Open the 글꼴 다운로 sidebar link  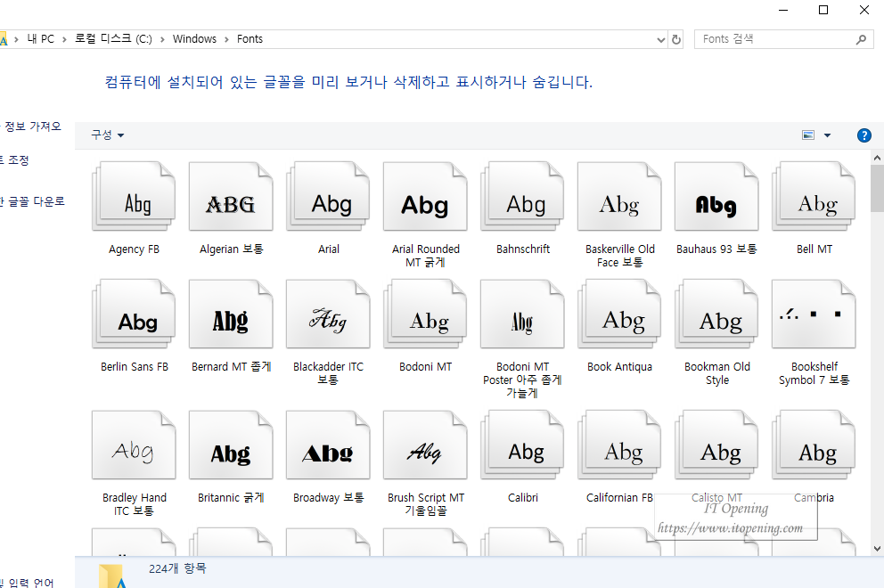coord(35,201)
